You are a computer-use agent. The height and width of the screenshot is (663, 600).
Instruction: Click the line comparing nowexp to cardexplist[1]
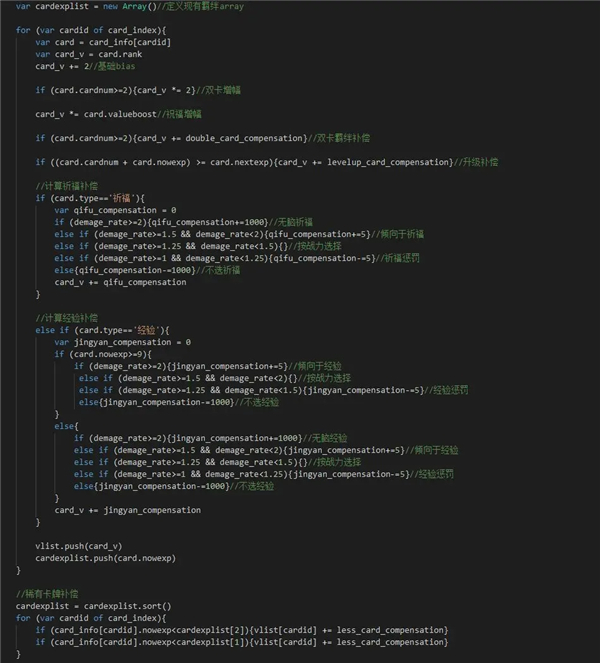coord(240,642)
